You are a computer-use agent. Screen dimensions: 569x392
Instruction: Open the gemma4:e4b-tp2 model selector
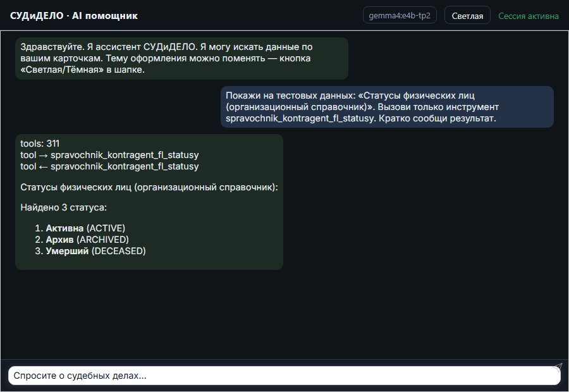pyautogui.click(x=400, y=15)
